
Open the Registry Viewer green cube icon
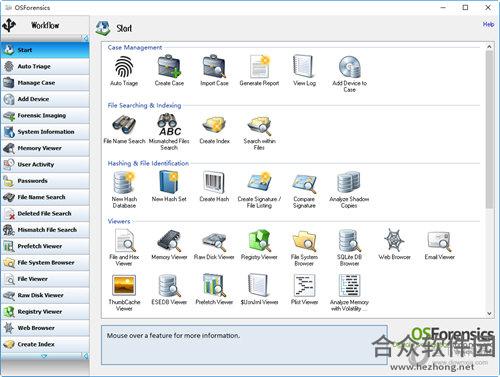pos(259,241)
